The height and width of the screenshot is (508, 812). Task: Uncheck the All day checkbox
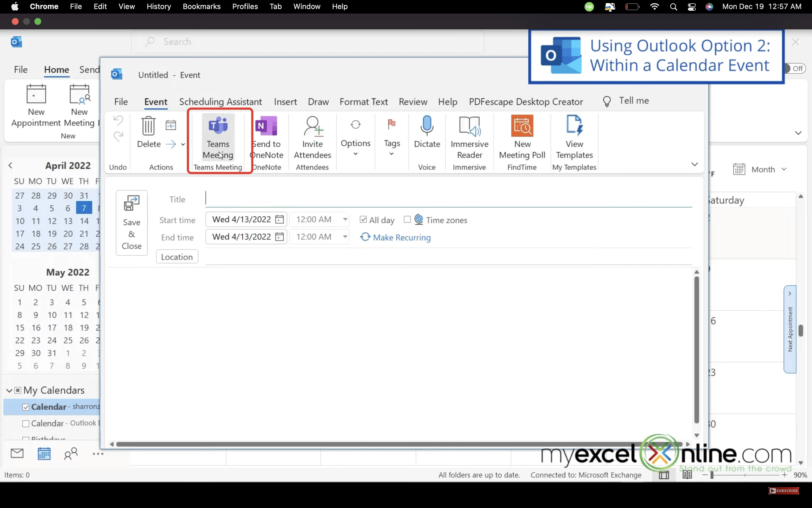click(363, 219)
